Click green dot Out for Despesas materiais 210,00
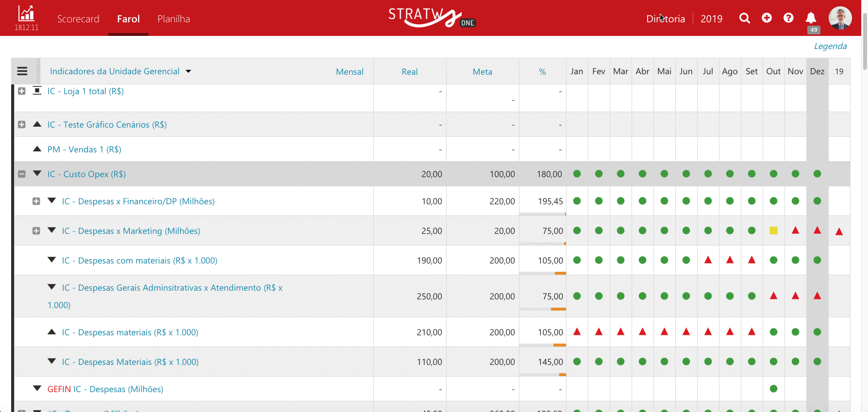This screenshot has height=412, width=868. tap(773, 332)
